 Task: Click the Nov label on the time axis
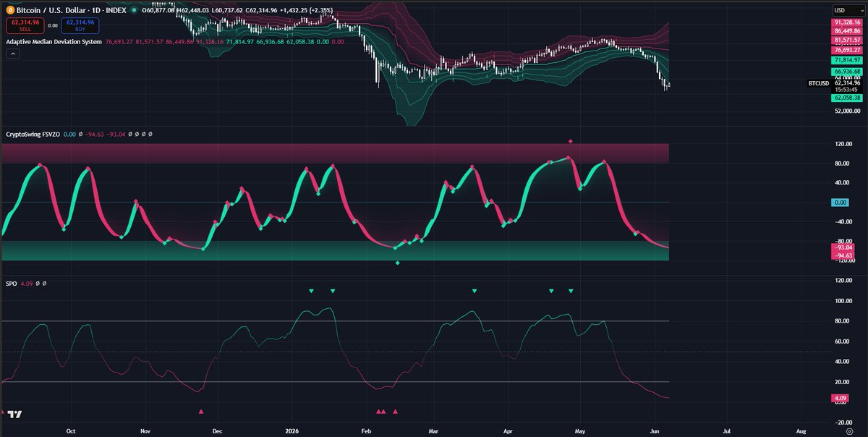click(145, 430)
